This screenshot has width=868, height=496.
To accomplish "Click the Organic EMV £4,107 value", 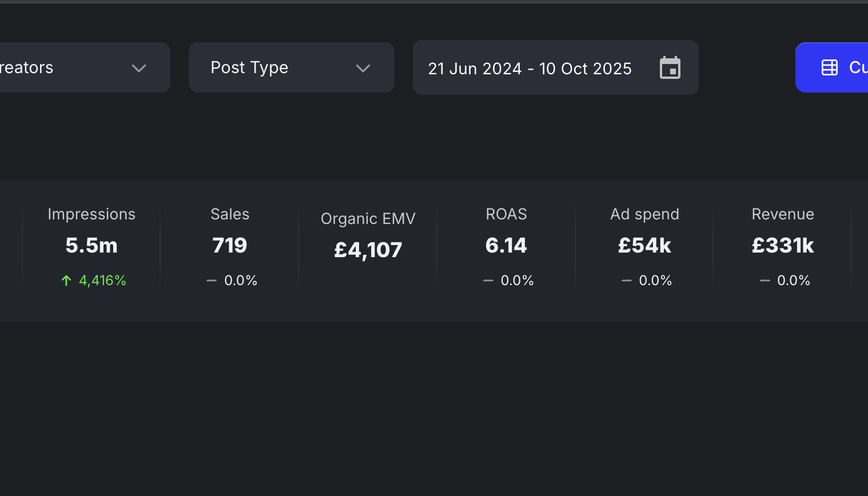I will pyautogui.click(x=368, y=250).
